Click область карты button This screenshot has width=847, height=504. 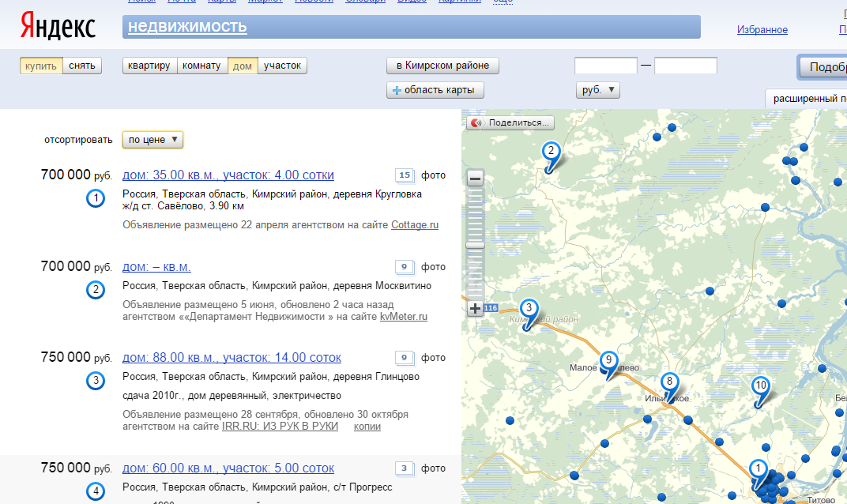(435, 90)
